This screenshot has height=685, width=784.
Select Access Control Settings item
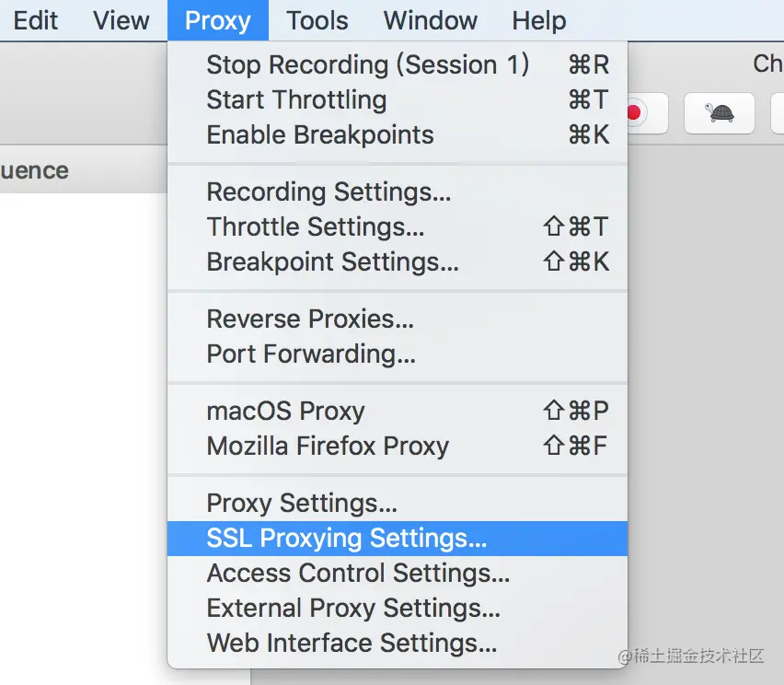pos(358,573)
